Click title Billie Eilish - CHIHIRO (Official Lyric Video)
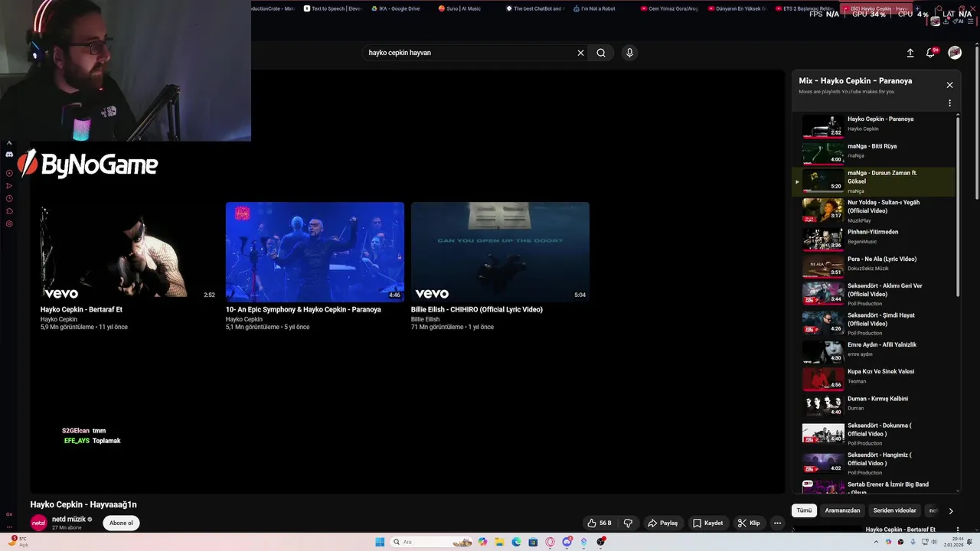 pos(477,309)
